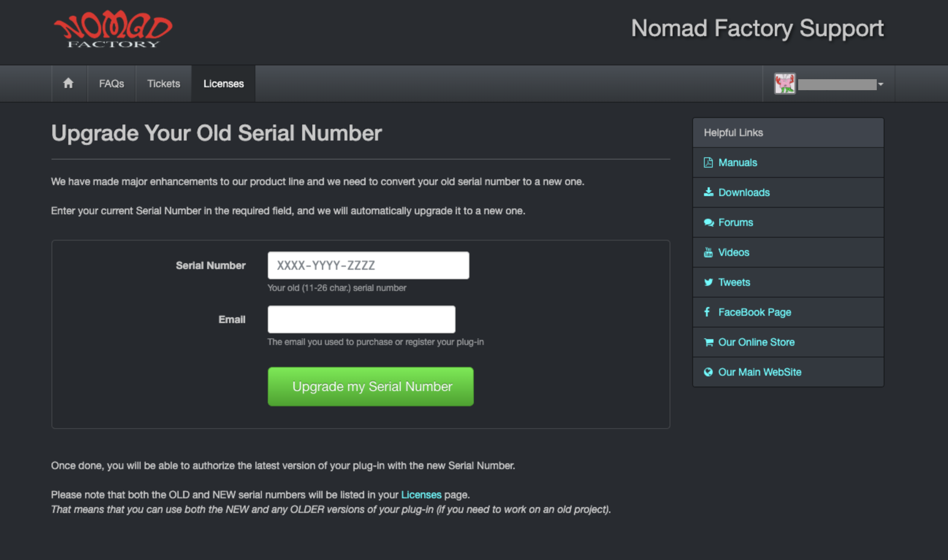Click the Serial Number input field
The image size is (948, 560).
(x=369, y=265)
